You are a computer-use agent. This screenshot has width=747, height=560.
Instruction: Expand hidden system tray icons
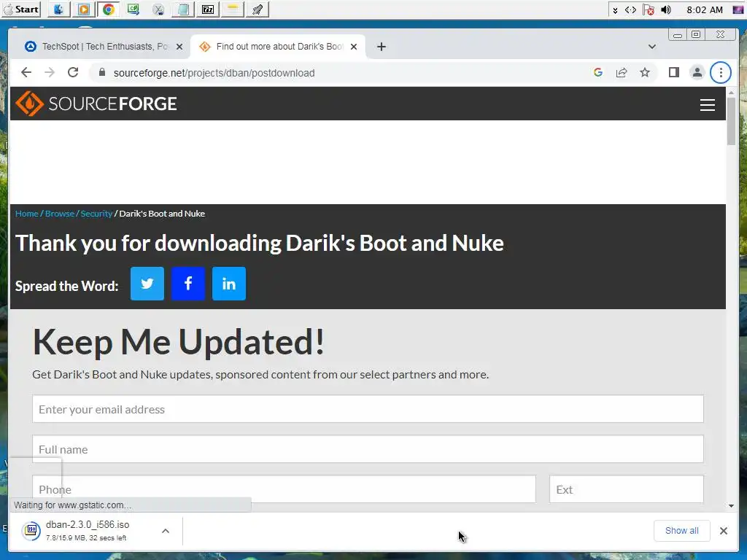(615, 9)
